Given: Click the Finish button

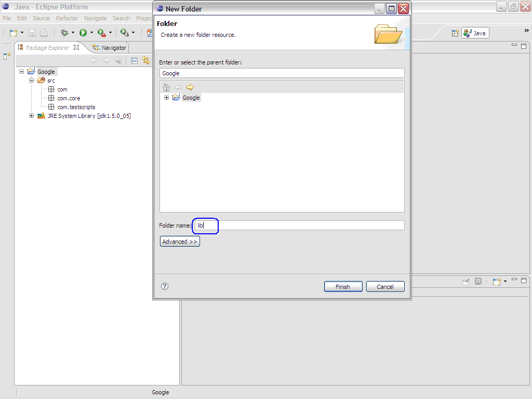Looking at the screenshot, I should point(343,287).
